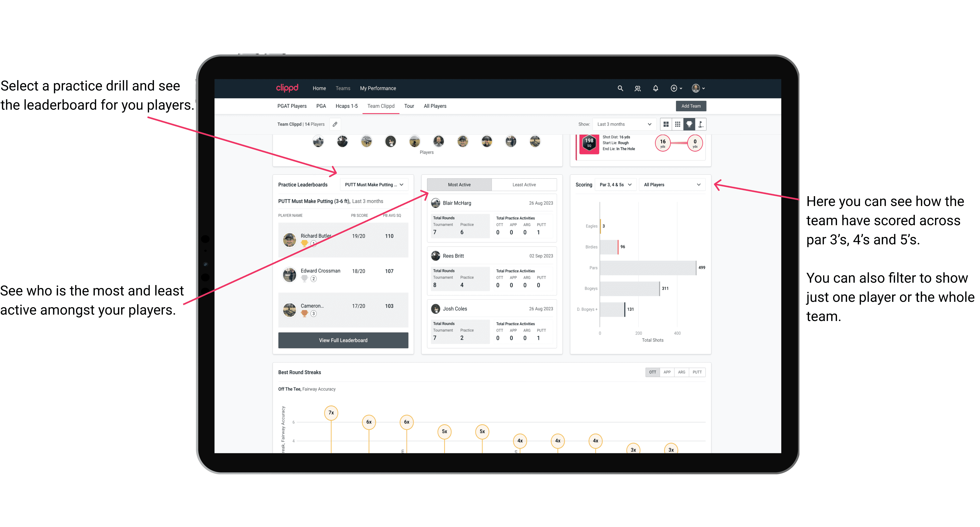980x527 pixels.
Task: Expand the Show Last 3 months dropdown
Action: pos(623,124)
